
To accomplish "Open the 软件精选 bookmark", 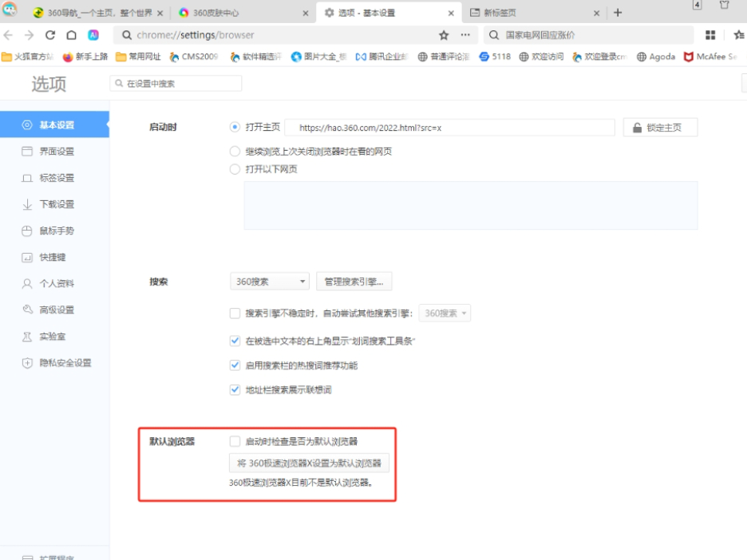I will tap(256, 57).
